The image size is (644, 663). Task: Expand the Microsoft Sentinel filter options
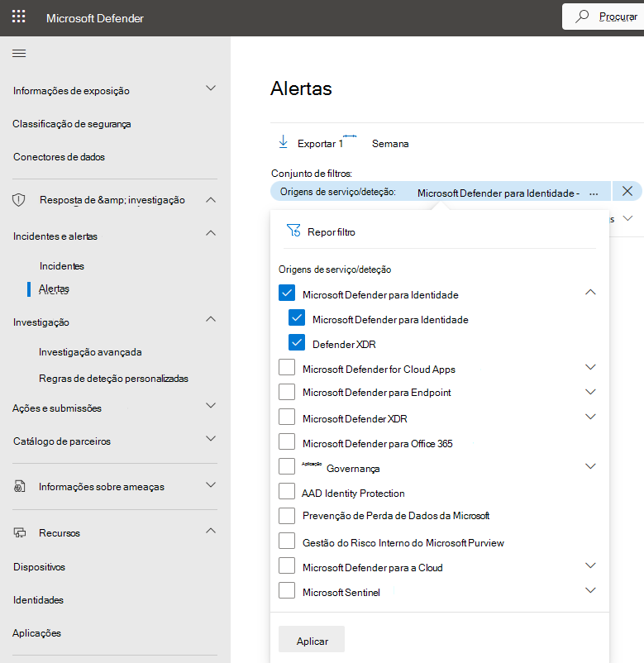point(590,590)
